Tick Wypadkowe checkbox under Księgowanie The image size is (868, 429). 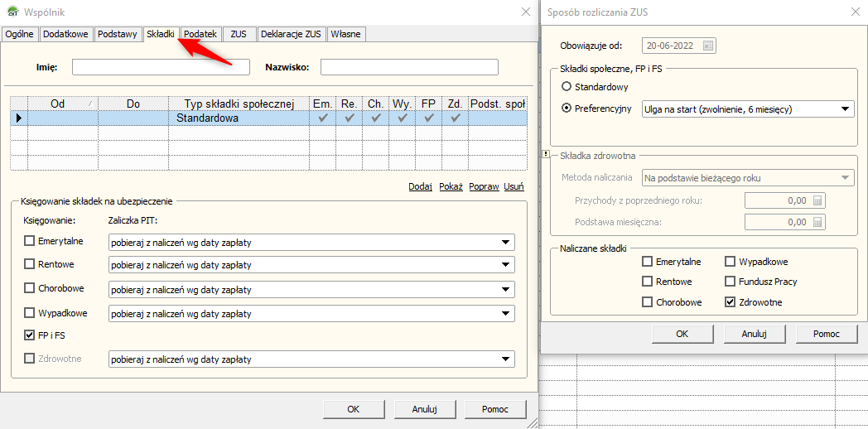[29, 313]
